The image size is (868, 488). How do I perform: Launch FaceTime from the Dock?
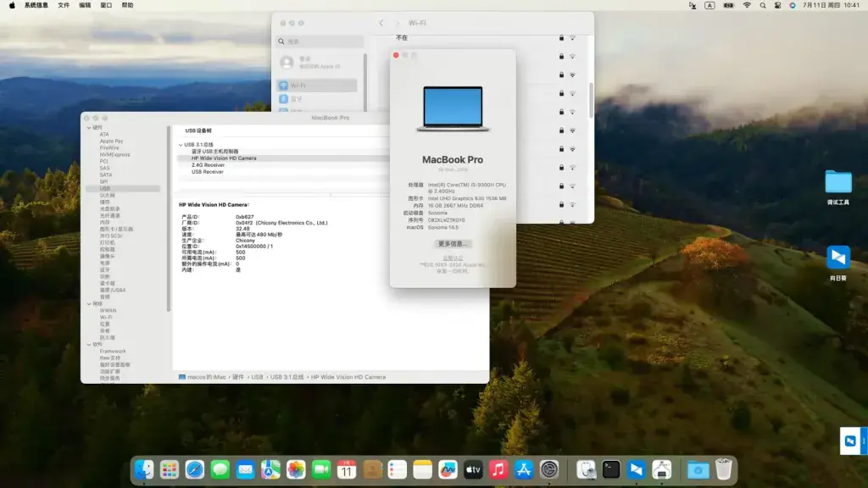click(321, 469)
